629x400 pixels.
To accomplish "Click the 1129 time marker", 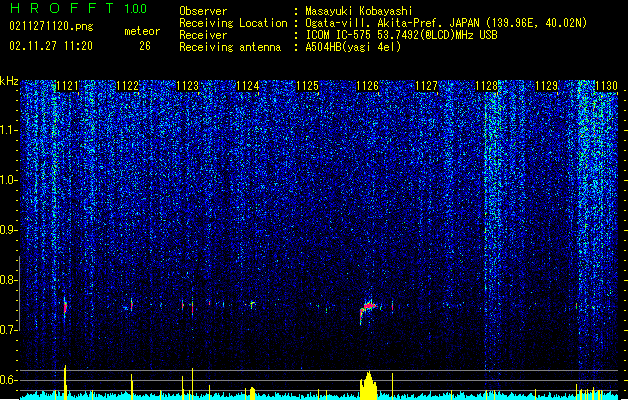I will (546, 86).
